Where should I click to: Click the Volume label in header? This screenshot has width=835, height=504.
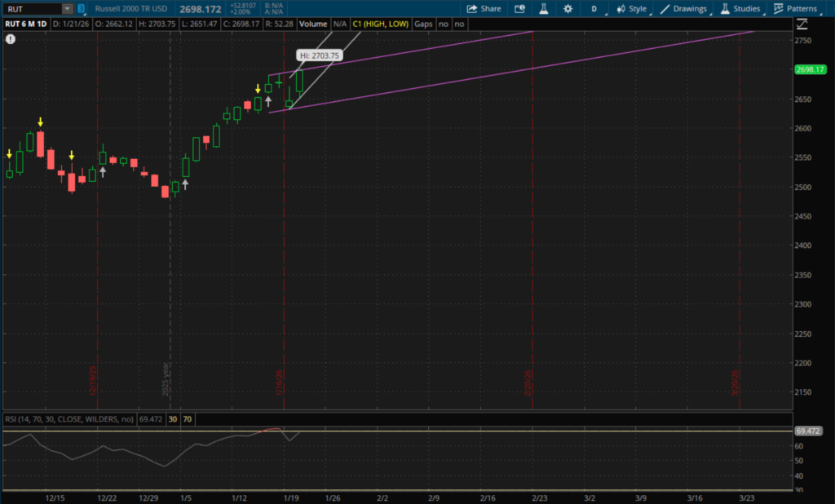click(x=312, y=24)
